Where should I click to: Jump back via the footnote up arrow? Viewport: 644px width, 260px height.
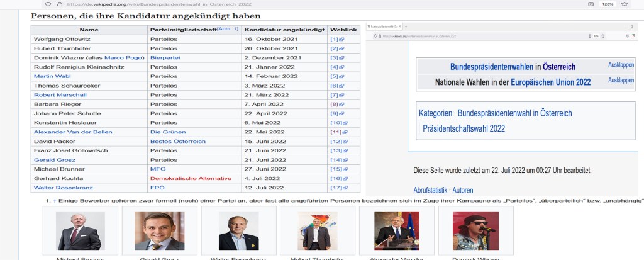[55, 200]
